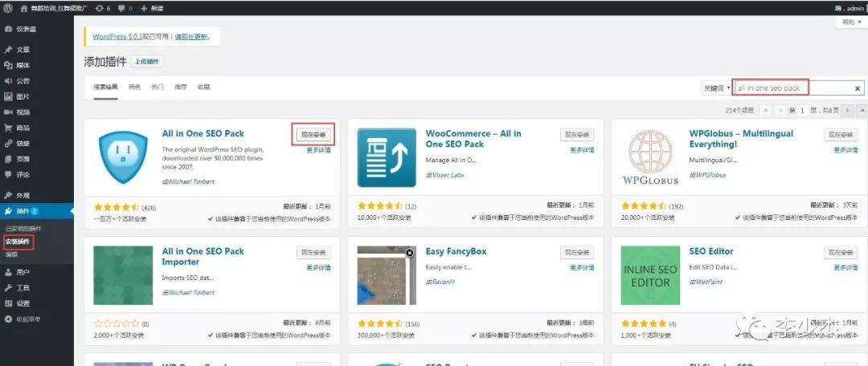This screenshot has height=366, width=868.
Task: Click the Easy FancyBox thumbnail image
Action: [x=387, y=275]
